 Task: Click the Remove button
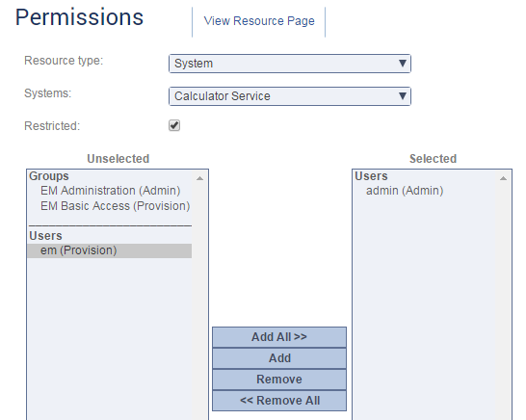point(279,380)
